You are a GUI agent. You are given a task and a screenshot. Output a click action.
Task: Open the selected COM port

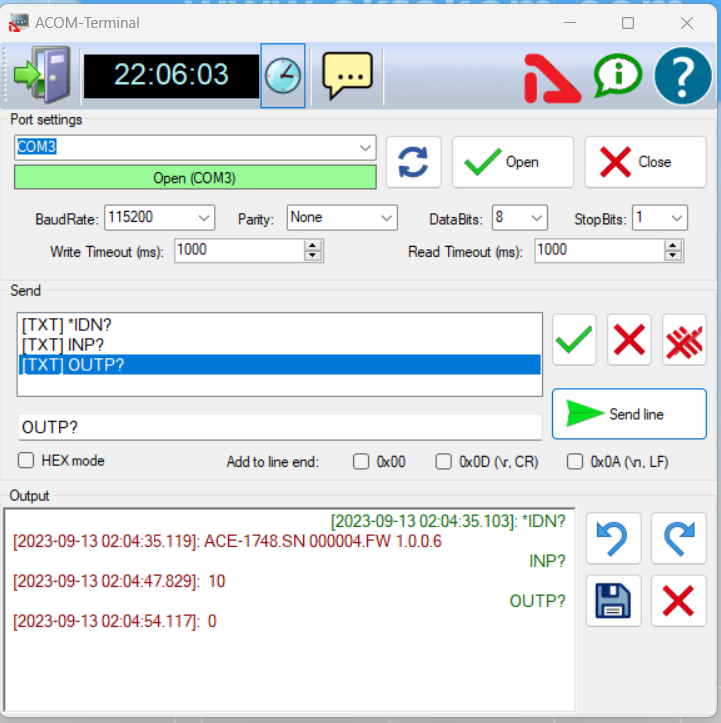click(513, 162)
